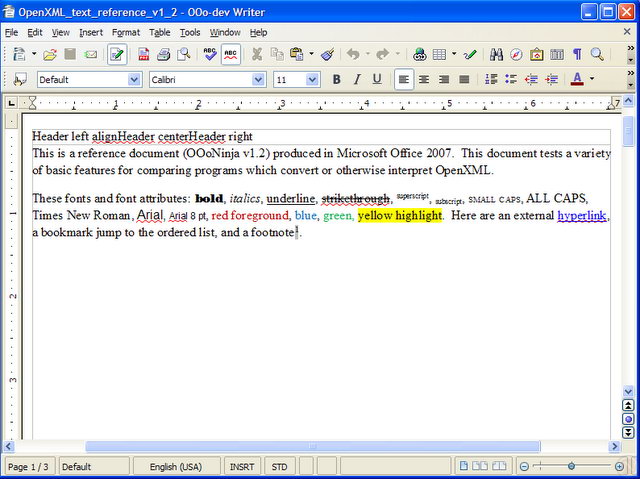This screenshot has width=640, height=479.
Task: Open the paragraph style Default dropdown
Action: 134,80
